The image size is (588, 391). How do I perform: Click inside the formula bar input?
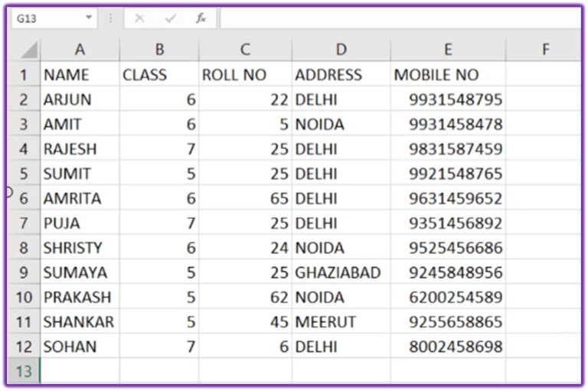coord(398,18)
